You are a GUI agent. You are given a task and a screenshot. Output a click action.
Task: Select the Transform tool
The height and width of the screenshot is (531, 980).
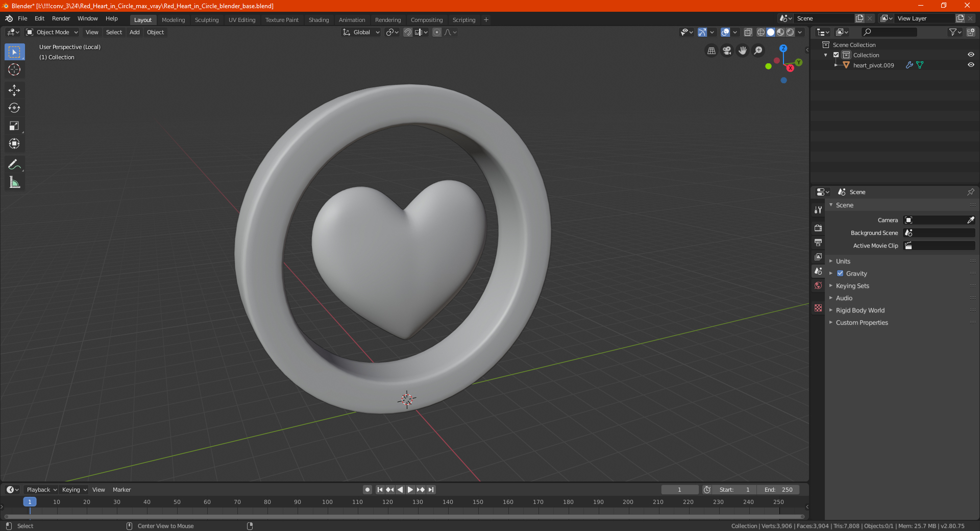tap(14, 144)
